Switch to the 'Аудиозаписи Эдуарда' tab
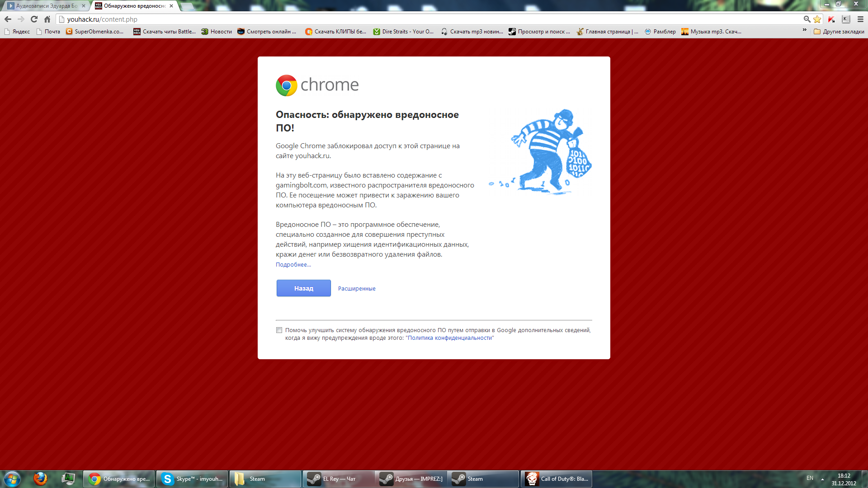The height and width of the screenshot is (488, 868). [x=45, y=6]
